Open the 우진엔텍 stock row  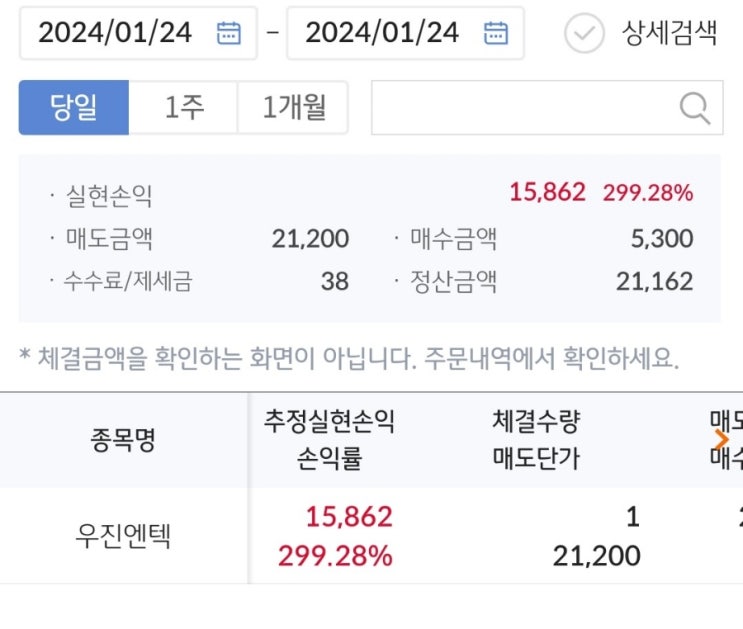[x=123, y=536]
